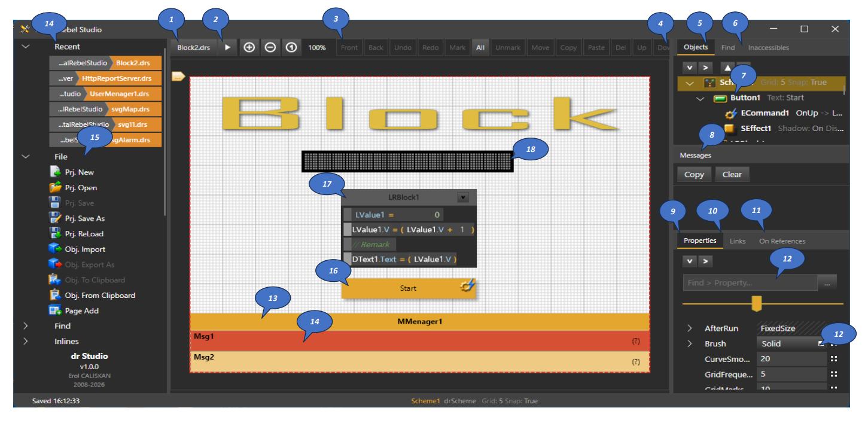The image size is (868, 426).
Task: Click the Obj. Export As item
Action: 82,264
